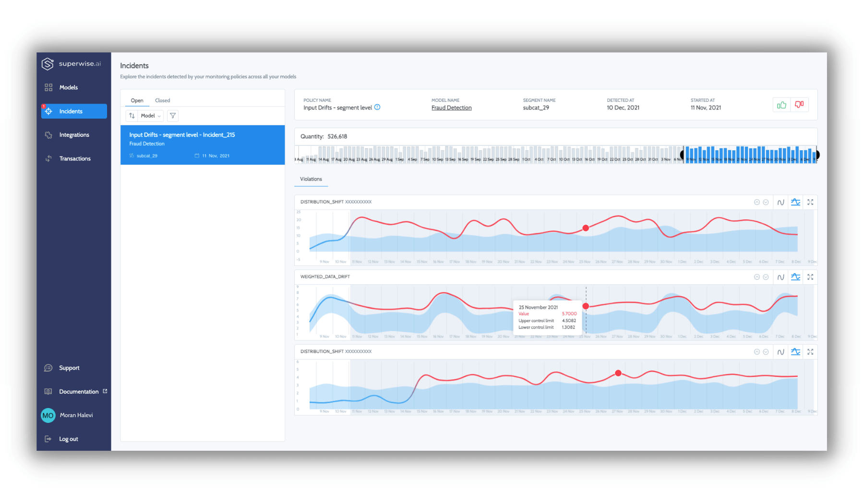Collapse the DISTRIBUTION_SHIFT chart with the up chevron
This screenshot has width=864, height=504.
click(757, 202)
